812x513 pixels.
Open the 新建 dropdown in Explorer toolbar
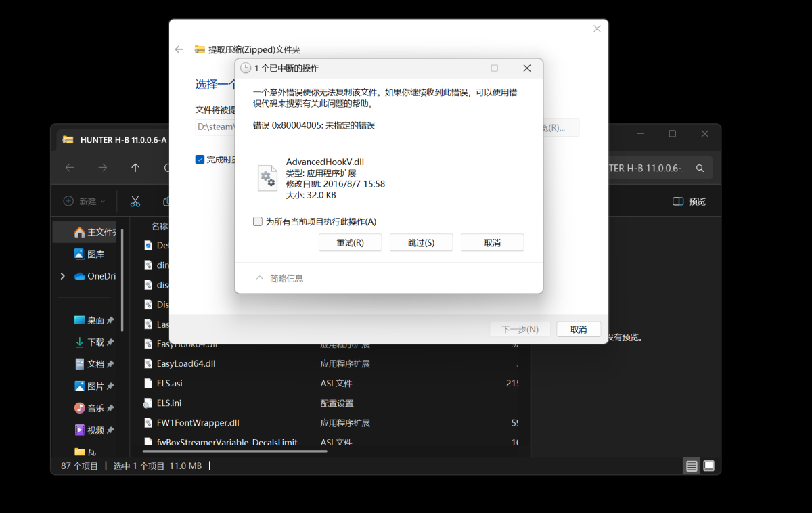[x=85, y=201]
